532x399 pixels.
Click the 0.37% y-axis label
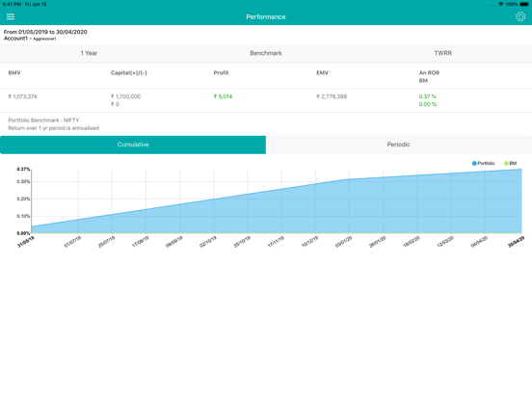click(x=23, y=169)
